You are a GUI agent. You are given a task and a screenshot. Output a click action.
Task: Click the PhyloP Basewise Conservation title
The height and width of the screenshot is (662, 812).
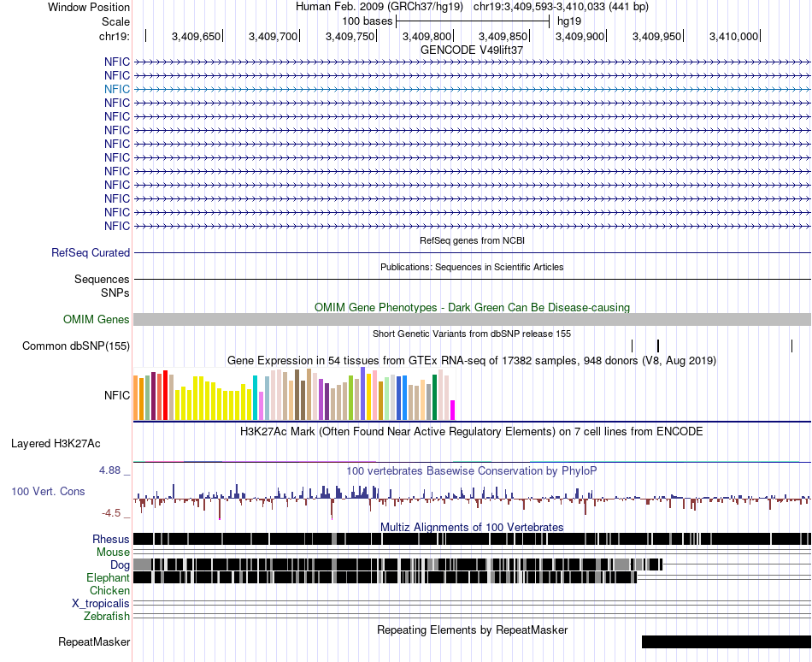coord(472,471)
